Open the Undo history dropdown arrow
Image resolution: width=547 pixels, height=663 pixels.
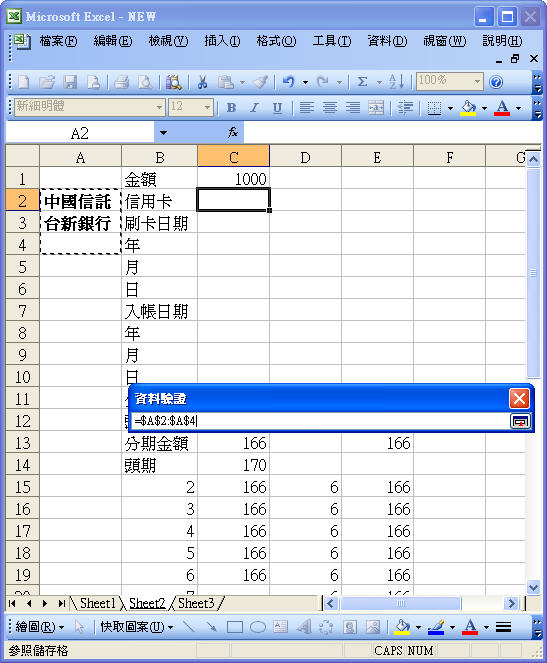pos(305,82)
